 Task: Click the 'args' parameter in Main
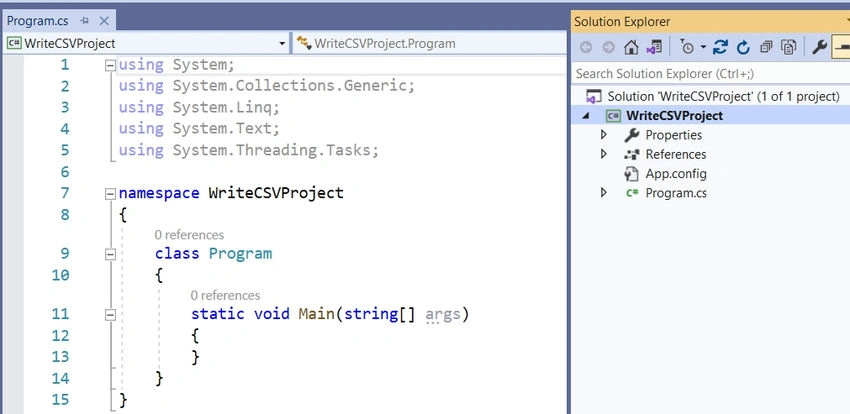pos(442,314)
